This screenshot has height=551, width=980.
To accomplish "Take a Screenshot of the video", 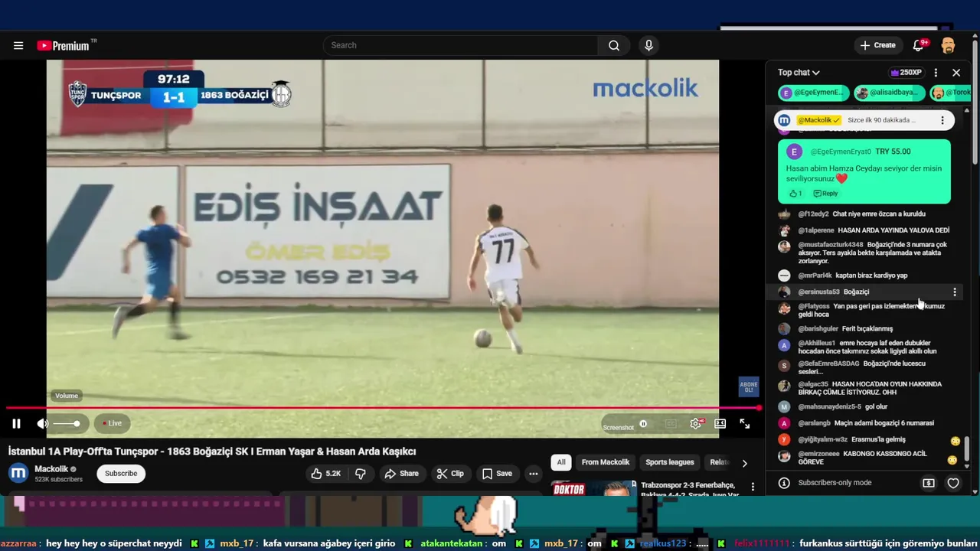I will pos(619,427).
